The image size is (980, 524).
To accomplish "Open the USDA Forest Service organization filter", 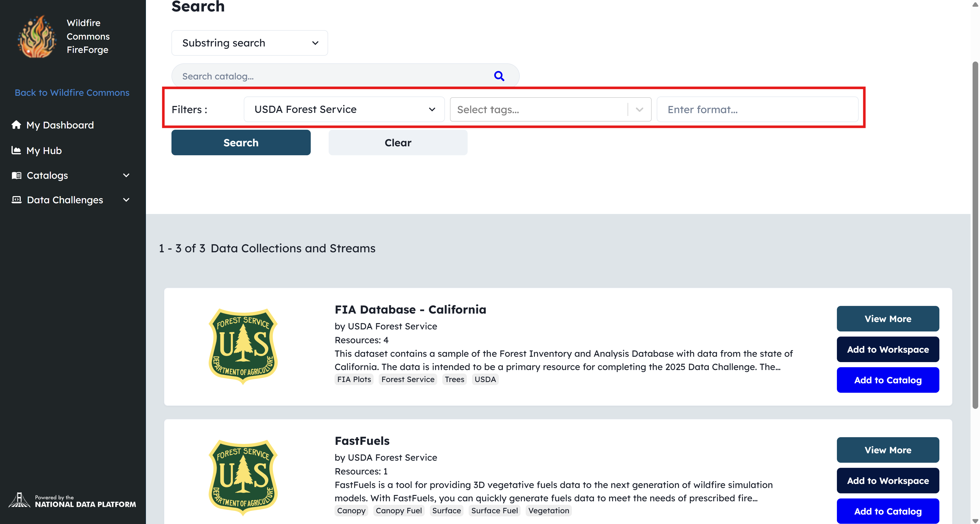I will pos(344,110).
